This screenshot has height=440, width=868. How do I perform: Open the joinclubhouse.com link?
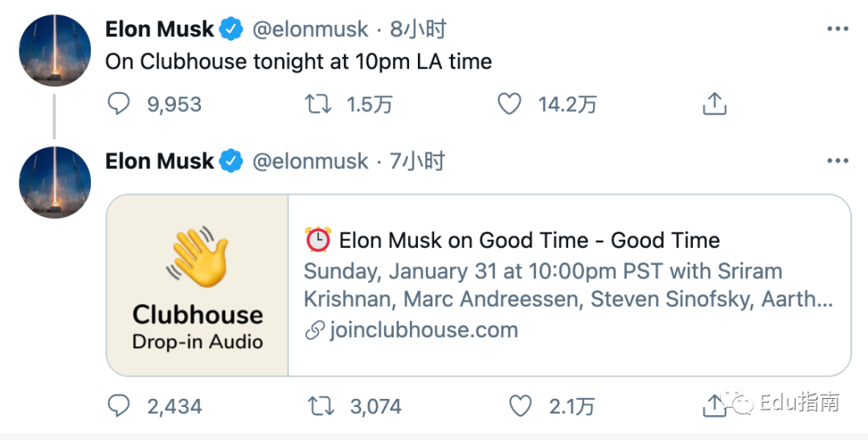[x=423, y=330]
